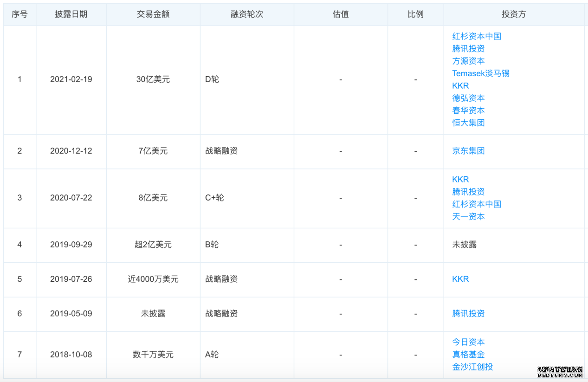Select the date 2019-09-29

[x=71, y=245]
